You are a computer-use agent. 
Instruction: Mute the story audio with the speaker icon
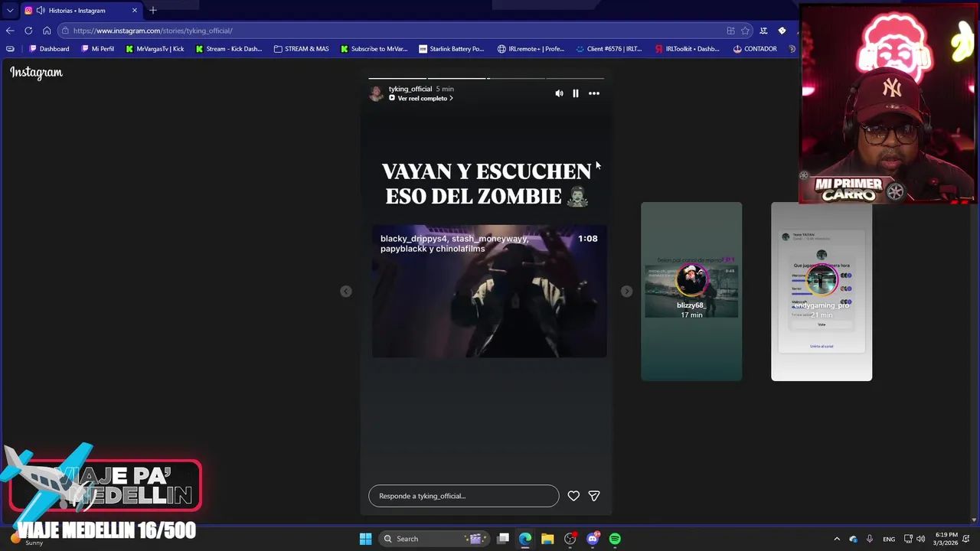tap(559, 93)
